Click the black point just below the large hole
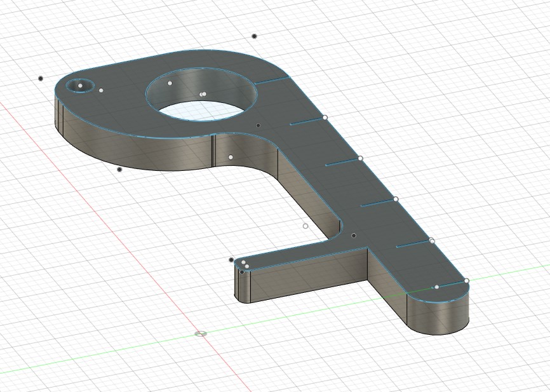This screenshot has width=550, height=392. pyautogui.click(x=258, y=125)
